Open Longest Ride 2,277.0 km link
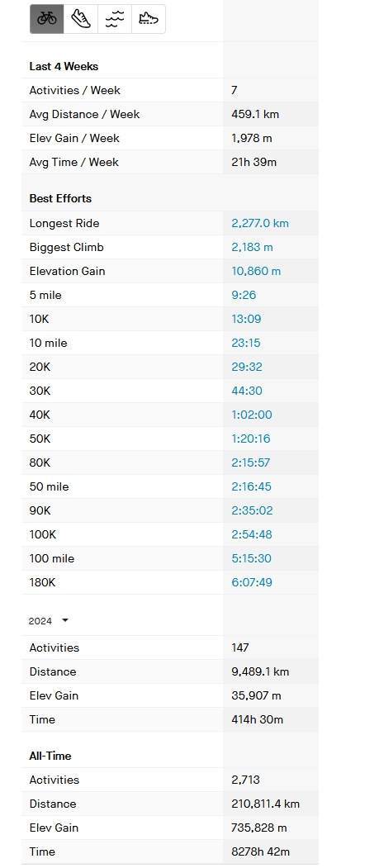 click(x=260, y=223)
